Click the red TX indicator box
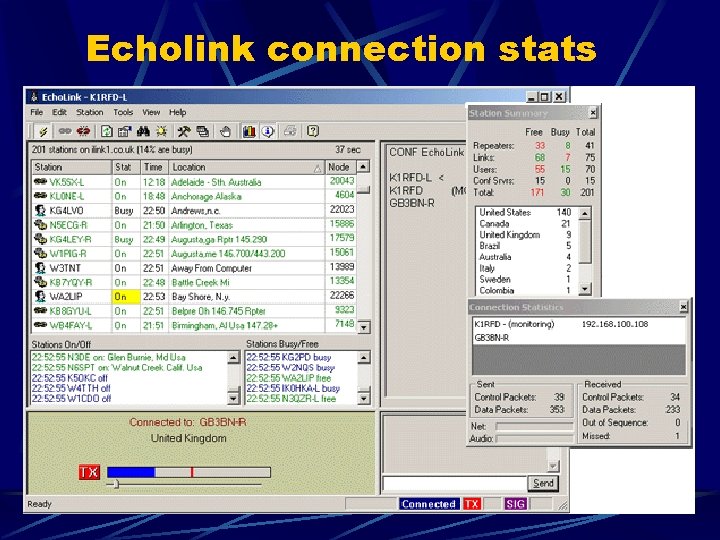 pyautogui.click(x=89, y=472)
